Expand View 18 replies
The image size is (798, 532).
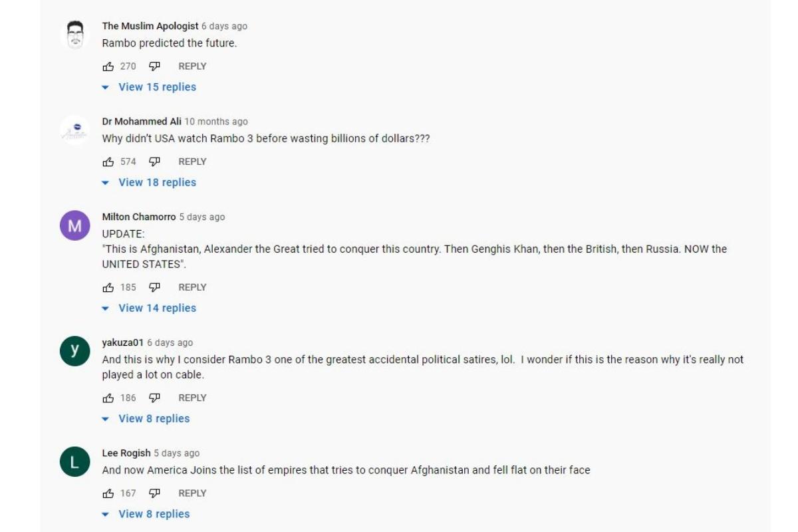click(157, 182)
